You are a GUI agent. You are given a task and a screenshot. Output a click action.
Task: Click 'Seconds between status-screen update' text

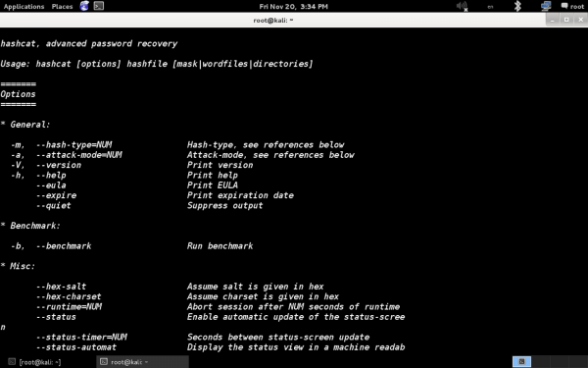coord(278,338)
